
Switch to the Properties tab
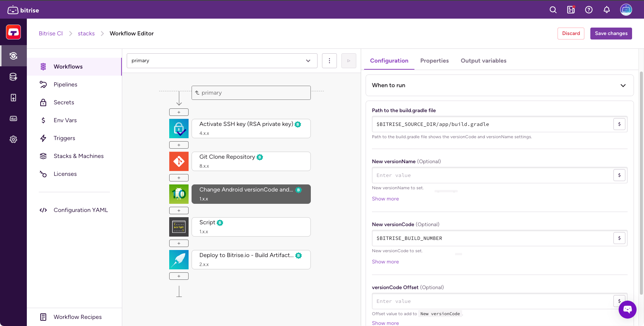click(x=435, y=61)
